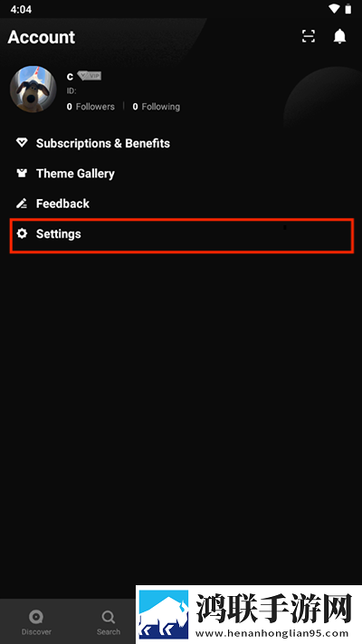The height and width of the screenshot is (644, 362).
Task: Switch to the Search tab
Action: pos(109,621)
